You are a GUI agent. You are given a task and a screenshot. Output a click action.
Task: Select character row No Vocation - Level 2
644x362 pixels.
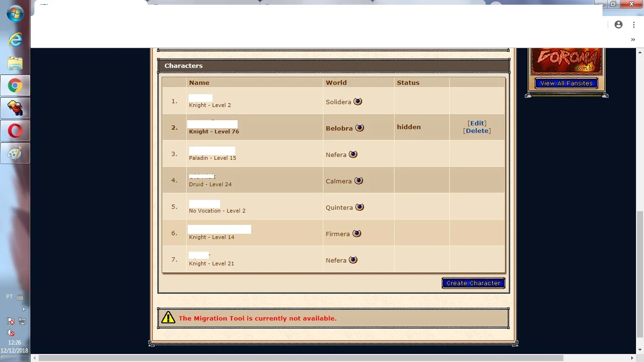pyautogui.click(x=334, y=206)
